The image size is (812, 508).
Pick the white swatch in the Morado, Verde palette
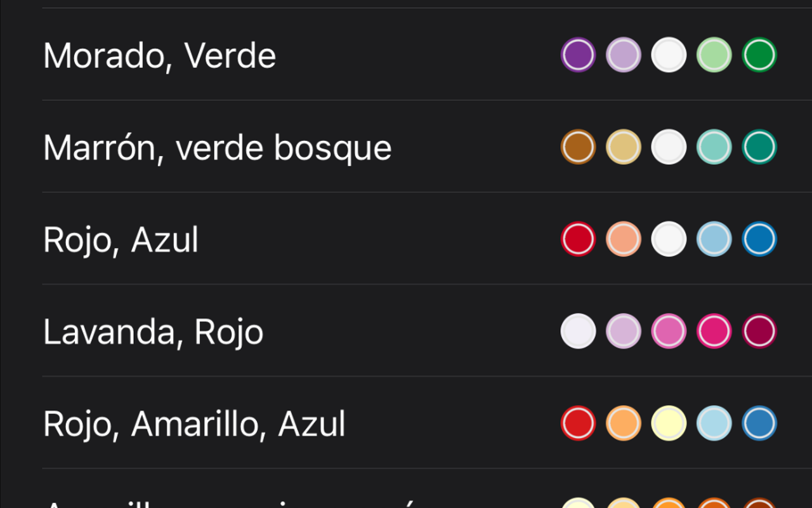coord(669,55)
